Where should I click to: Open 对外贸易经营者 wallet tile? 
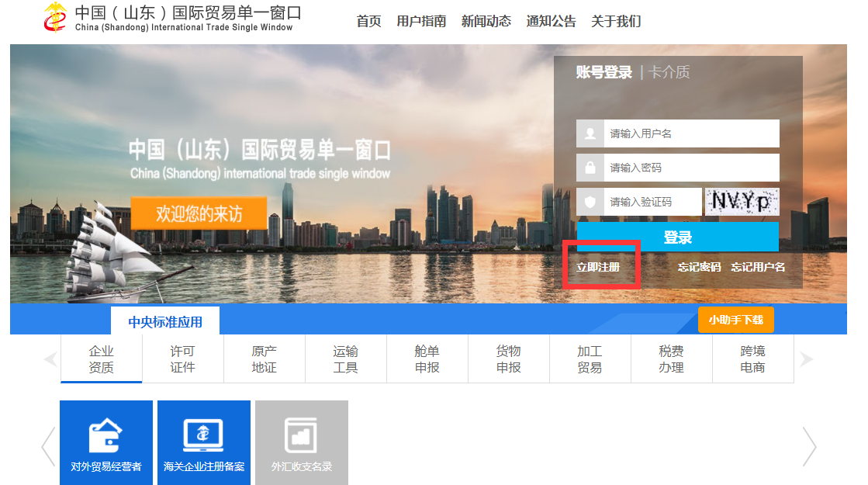click(106, 443)
